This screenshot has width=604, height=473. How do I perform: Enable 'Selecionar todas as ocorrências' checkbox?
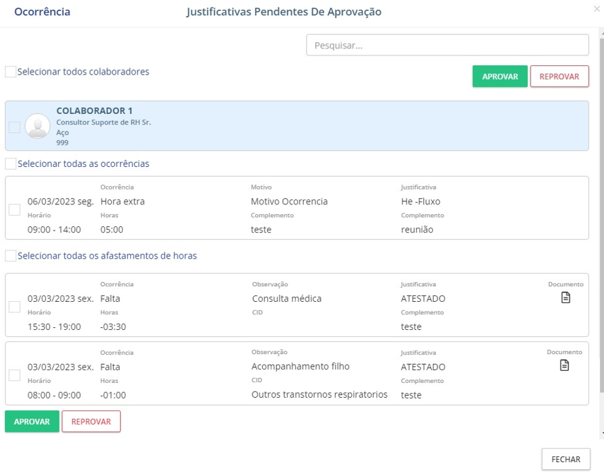pos(11,164)
